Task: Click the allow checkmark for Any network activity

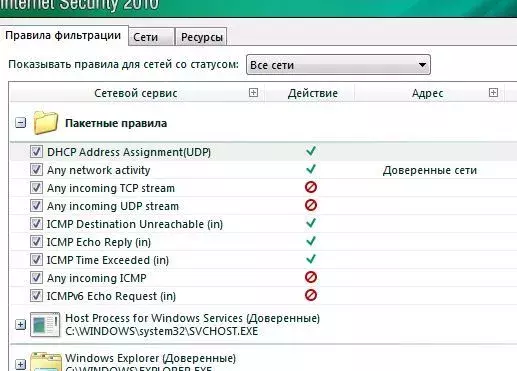Action: coord(311,169)
